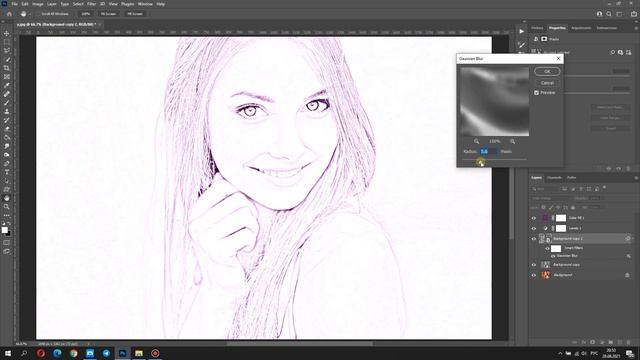
Task: Click the Home icon in options bar
Action: pos(9,14)
